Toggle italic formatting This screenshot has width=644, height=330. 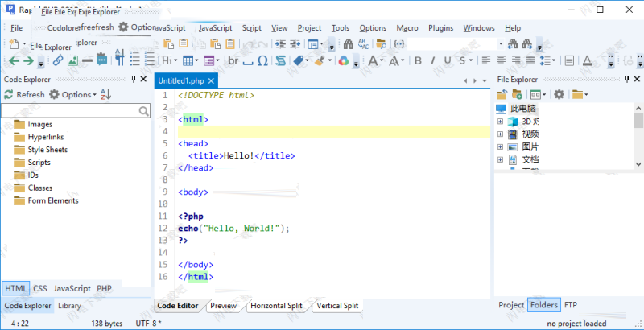(432, 60)
